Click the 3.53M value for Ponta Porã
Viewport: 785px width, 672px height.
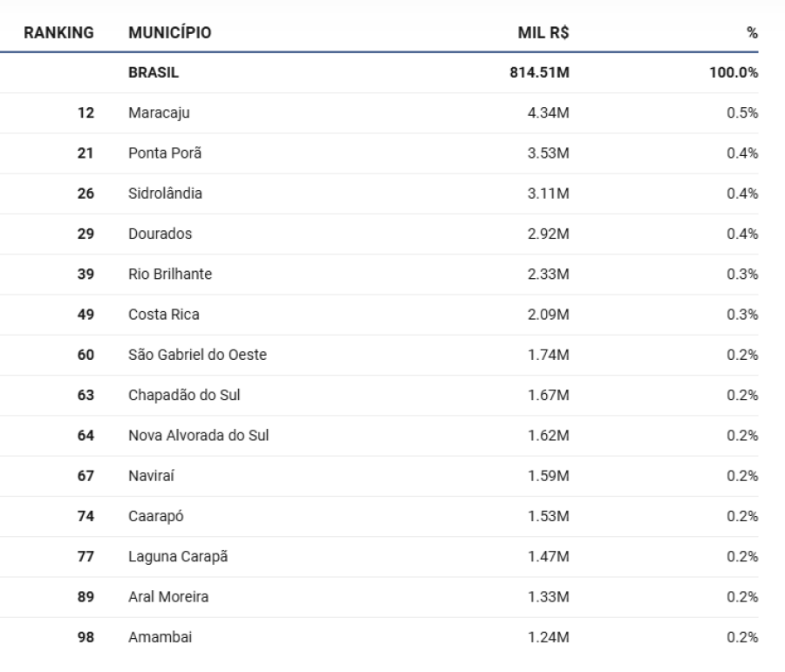coord(549,153)
